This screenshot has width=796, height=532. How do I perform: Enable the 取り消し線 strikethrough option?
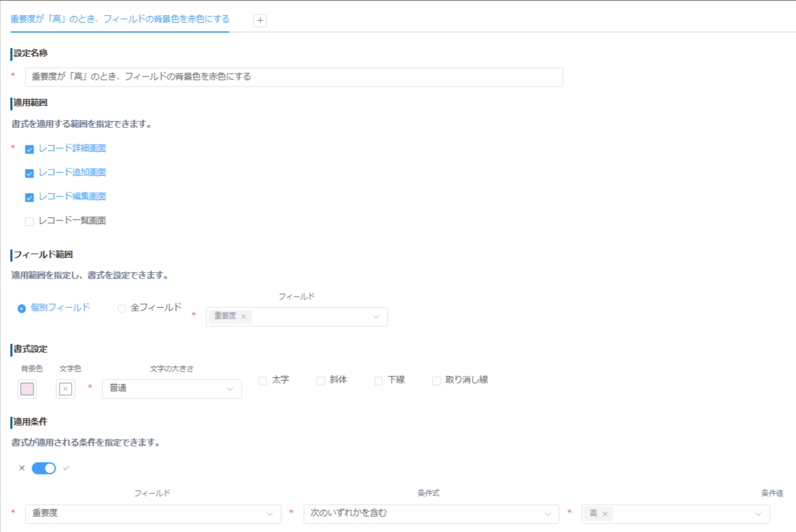(436, 381)
